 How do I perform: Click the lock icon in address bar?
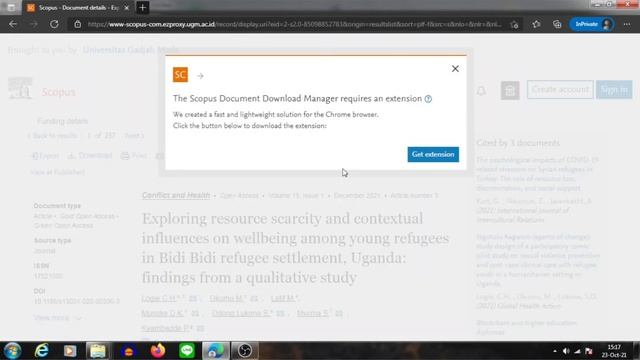click(x=78, y=24)
